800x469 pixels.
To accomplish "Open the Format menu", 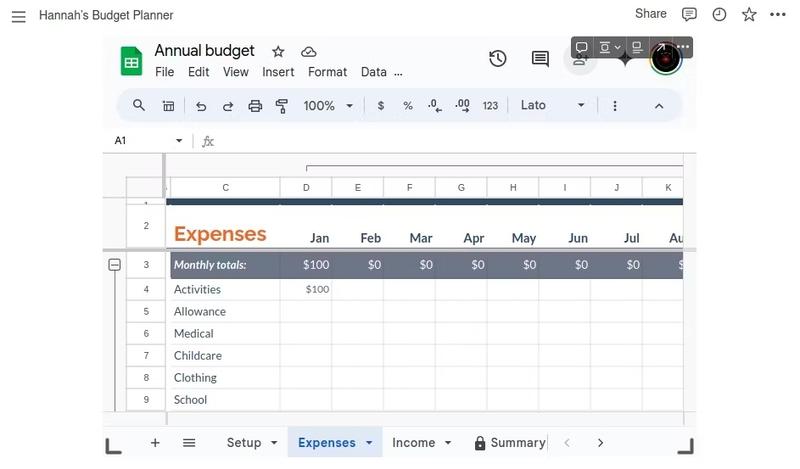I will pyautogui.click(x=327, y=72).
